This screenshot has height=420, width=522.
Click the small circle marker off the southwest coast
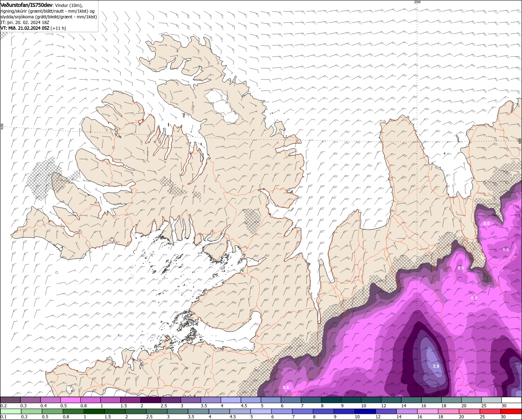(57, 272)
